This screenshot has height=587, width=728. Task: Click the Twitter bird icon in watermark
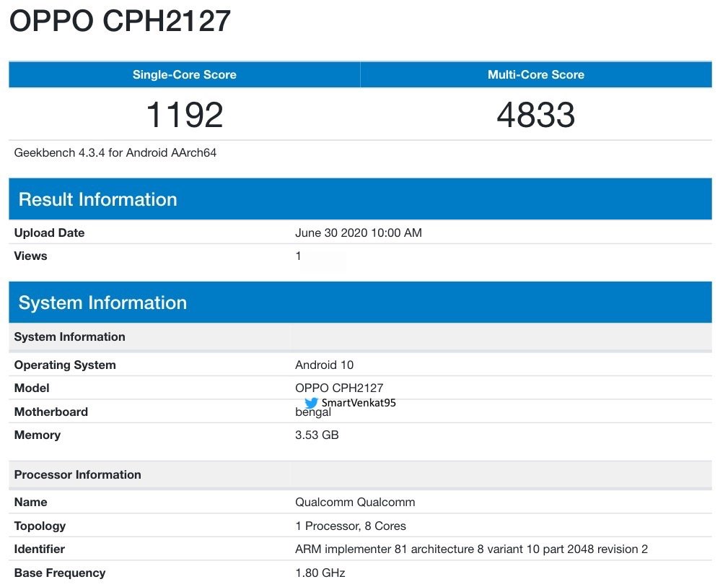(x=311, y=403)
